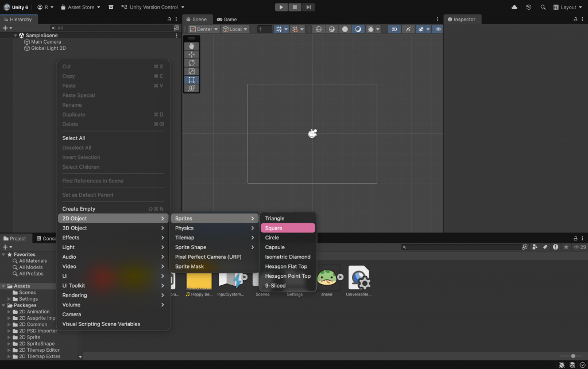Expand the 2D PSD Importer folder

pos(9,331)
